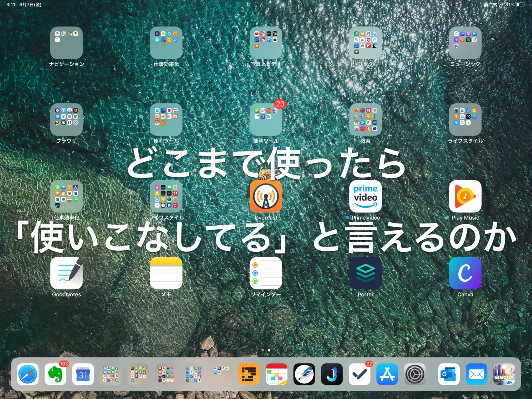The width and height of the screenshot is (532, 399).
Task: Open the 教育 folder
Action: (365, 120)
